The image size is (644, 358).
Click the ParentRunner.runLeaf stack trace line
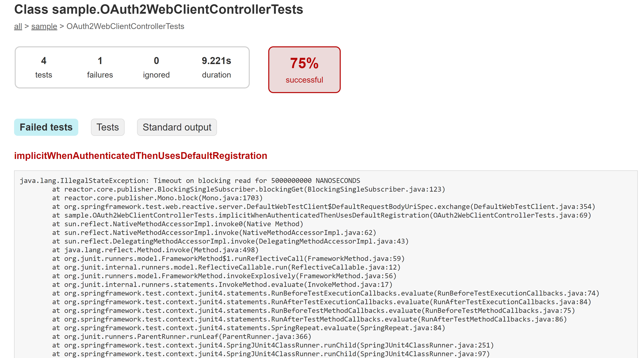coord(182,337)
